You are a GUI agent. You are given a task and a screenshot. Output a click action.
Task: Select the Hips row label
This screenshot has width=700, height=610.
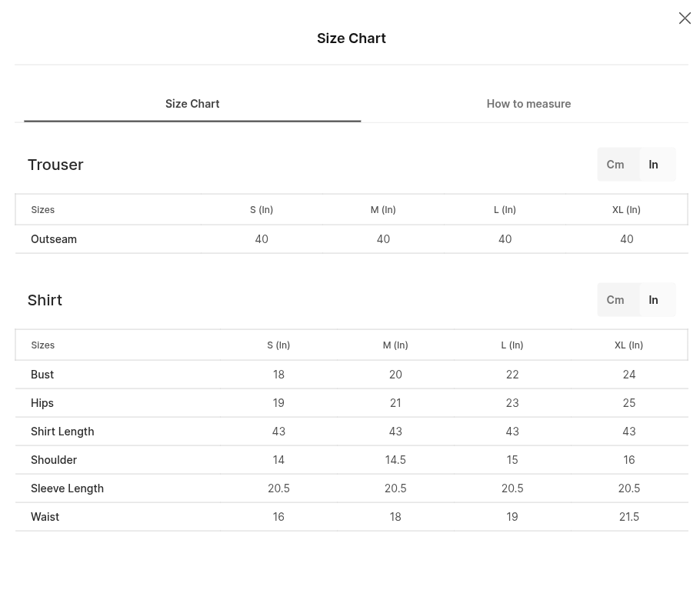click(x=42, y=403)
